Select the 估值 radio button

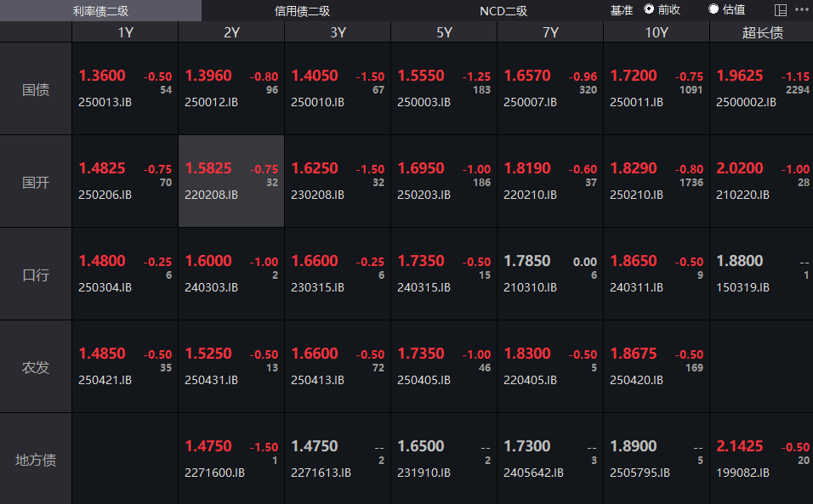click(714, 9)
